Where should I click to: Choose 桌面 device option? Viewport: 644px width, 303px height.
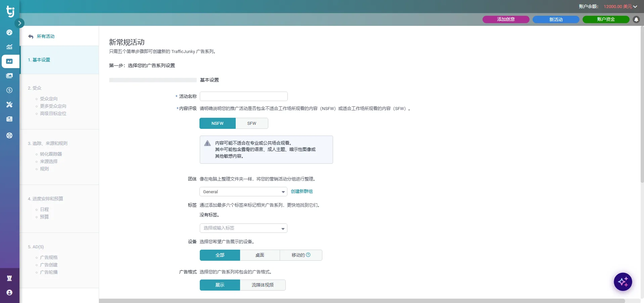pyautogui.click(x=260, y=255)
